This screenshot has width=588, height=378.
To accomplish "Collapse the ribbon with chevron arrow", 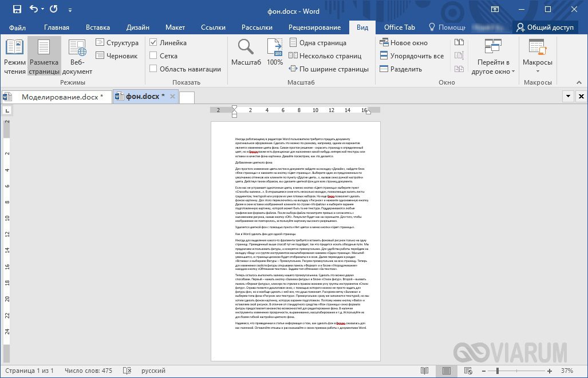I will coord(579,82).
